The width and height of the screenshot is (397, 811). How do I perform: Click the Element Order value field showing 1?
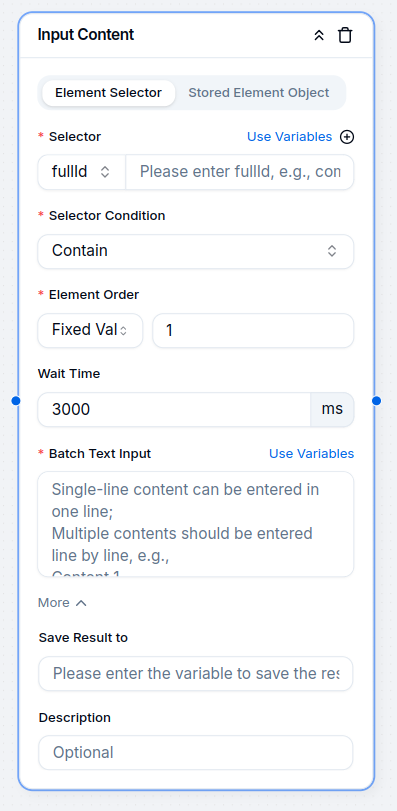tap(253, 331)
